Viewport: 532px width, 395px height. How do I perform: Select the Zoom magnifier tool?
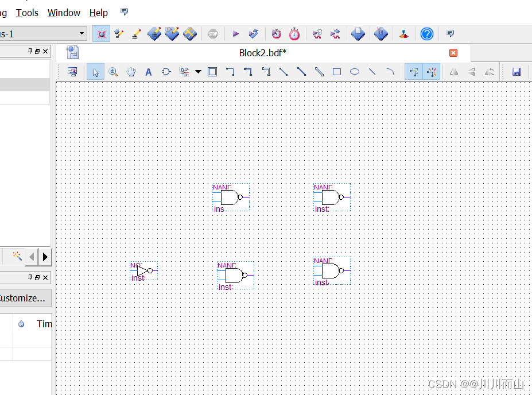[113, 72]
